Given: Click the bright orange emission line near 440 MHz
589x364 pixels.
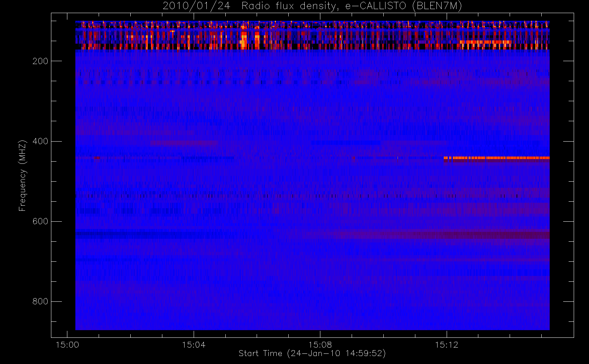Looking at the screenshot, I should click(x=497, y=158).
